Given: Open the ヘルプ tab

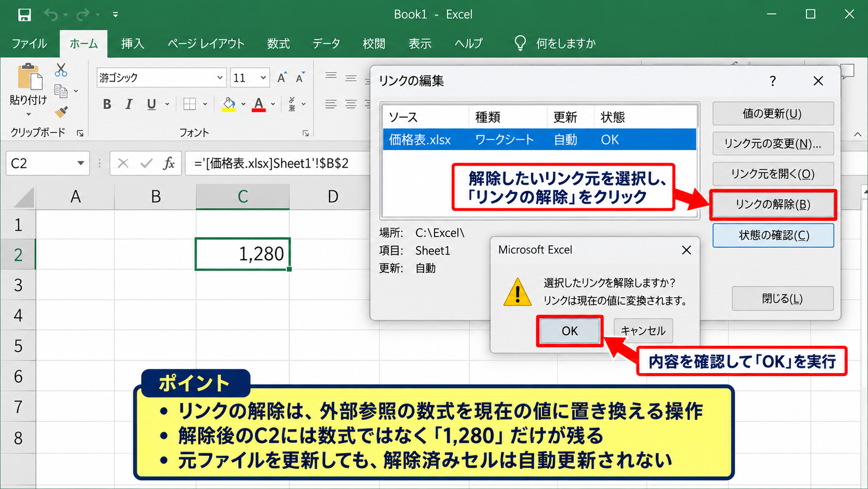Looking at the screenshot, I should tap(468, 44).
